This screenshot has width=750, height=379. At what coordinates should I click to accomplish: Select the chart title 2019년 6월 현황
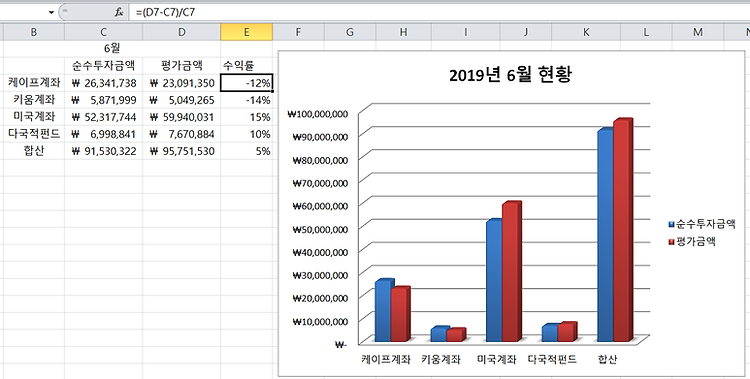510,75
